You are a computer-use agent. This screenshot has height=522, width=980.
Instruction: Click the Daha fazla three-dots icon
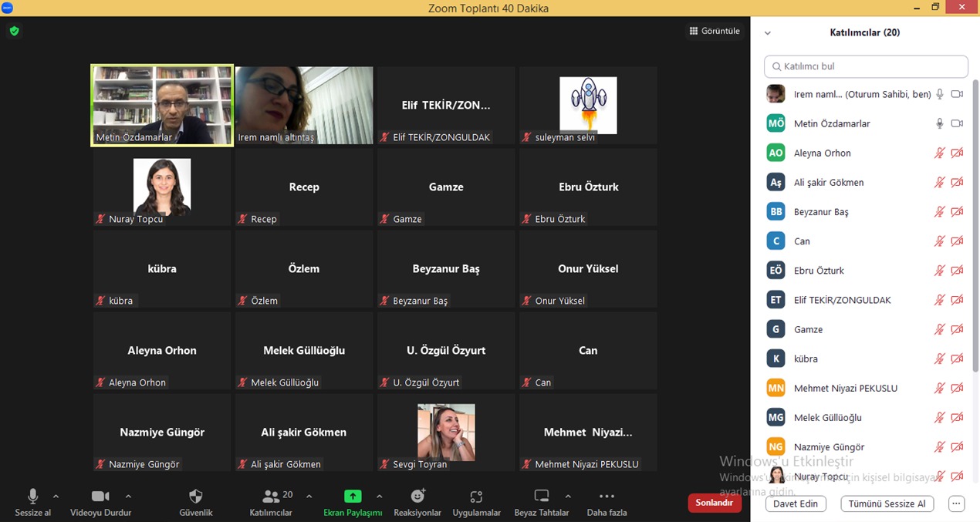[607, 497]
